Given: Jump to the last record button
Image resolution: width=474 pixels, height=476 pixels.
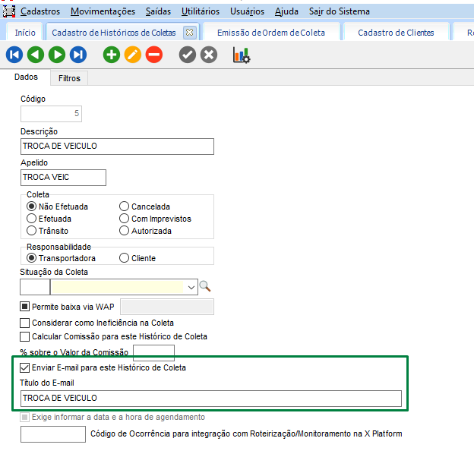Looking at the screenshot, I should point(78,55).
